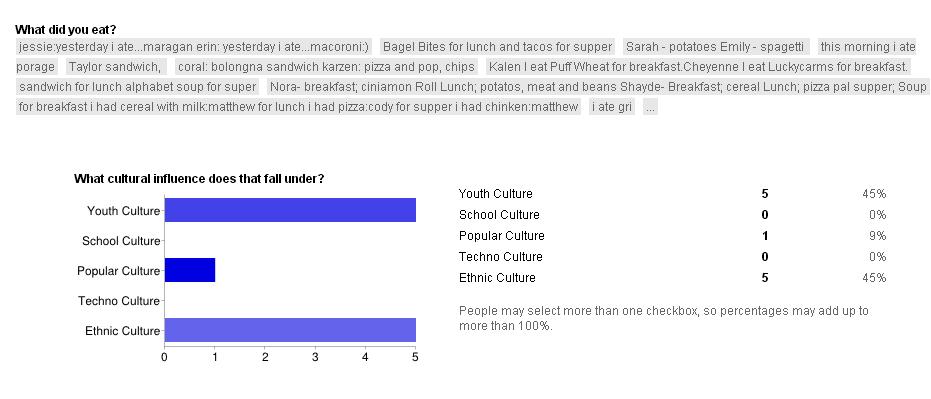Click the 'jessie:yesterday i ate' response chip
The height and width of the screenshot is (399, 931).
194,47
